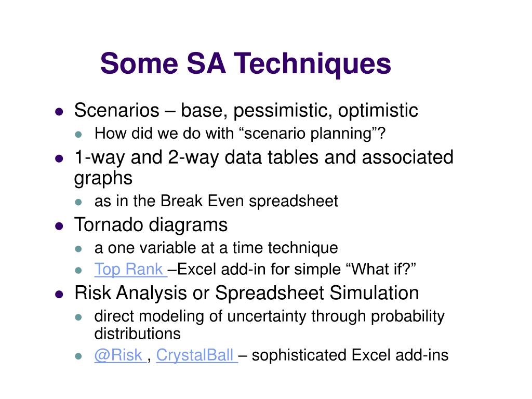Click the scenario planning sub-bullet line

[240, 134]
